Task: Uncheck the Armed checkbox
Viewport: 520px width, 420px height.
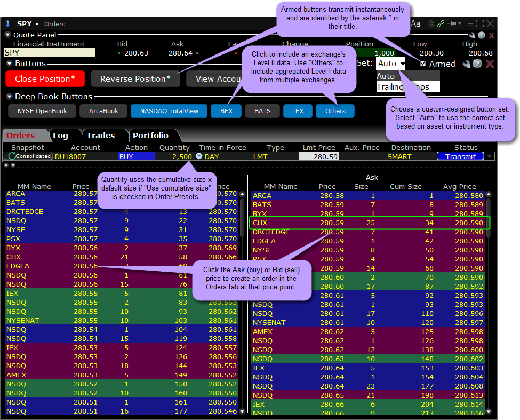Action: click(423, 64)
